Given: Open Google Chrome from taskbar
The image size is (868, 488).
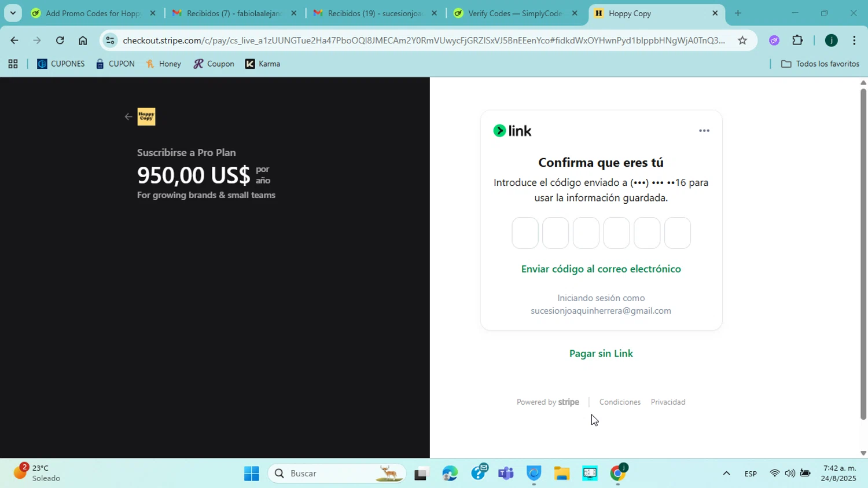Looking at the screenshot, I should (618, 474).
